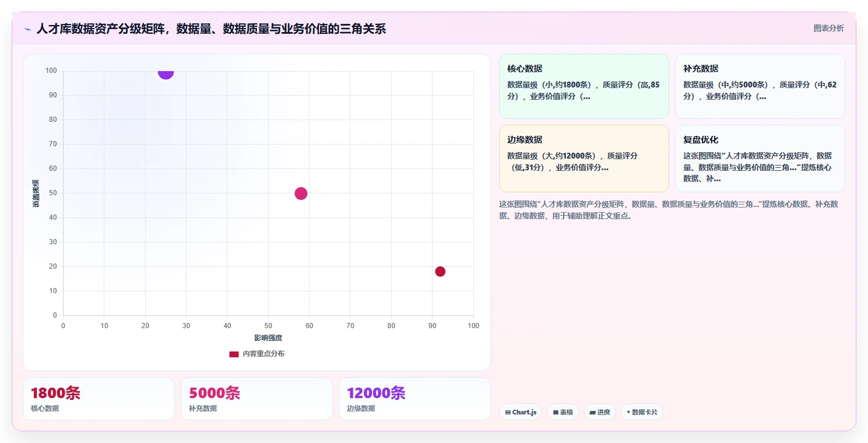Toggle the 内容重点分布 legend item

(x=257, y=354)
